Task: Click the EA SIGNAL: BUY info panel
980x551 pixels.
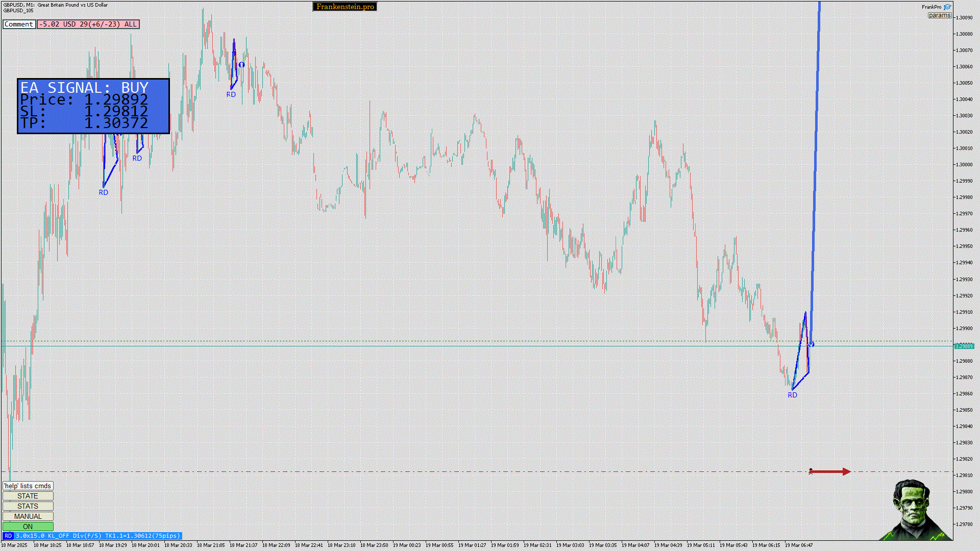Action: click(x=93, y=106)
